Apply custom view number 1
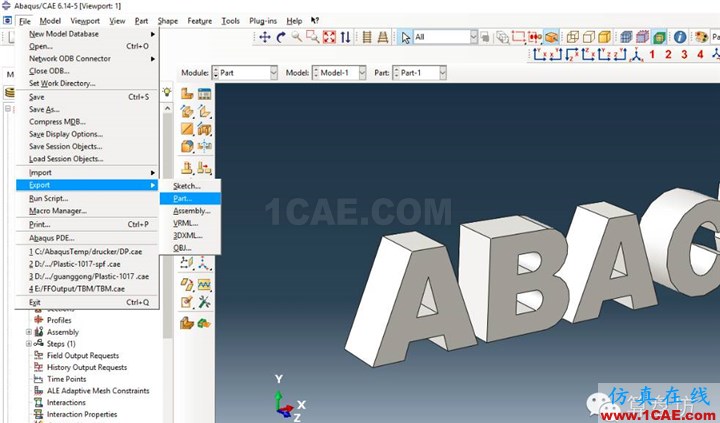Image resolution: width=720 pixels, height=423 pixels. (x=652, y=55)
